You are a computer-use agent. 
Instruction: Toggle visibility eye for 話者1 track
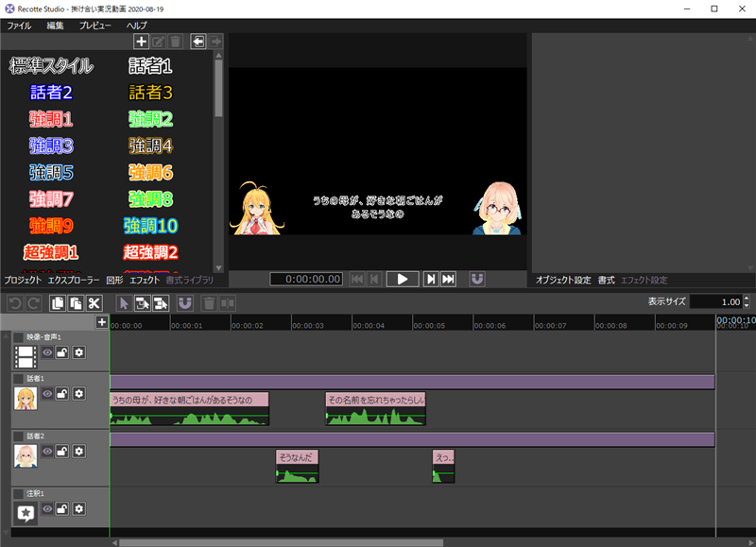pyautogui.click(x=47, y=394)
